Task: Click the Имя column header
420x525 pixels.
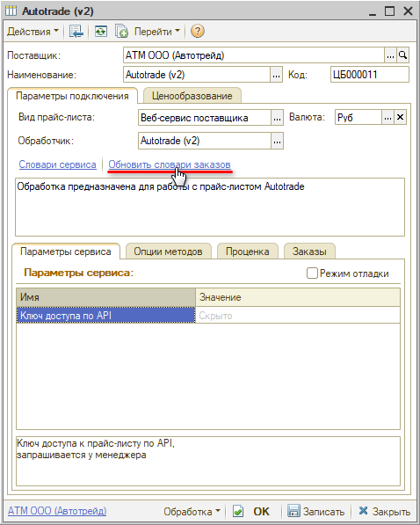Action: (105, 297)
